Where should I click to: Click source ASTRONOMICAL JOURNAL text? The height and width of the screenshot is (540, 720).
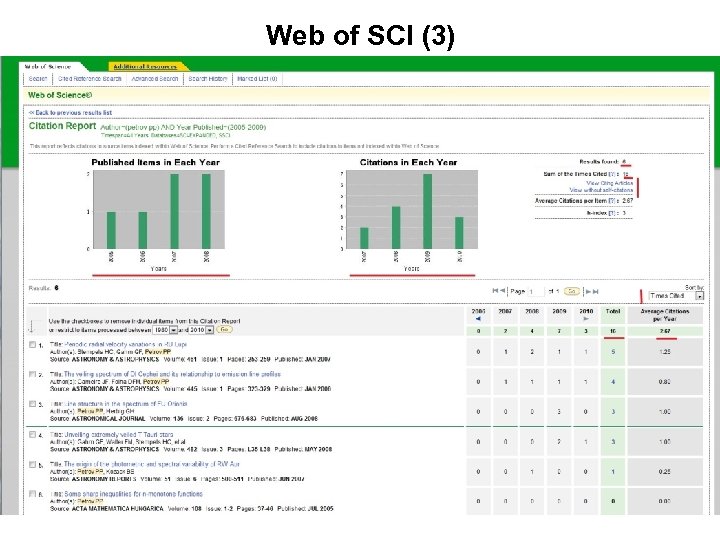point(108,419)
